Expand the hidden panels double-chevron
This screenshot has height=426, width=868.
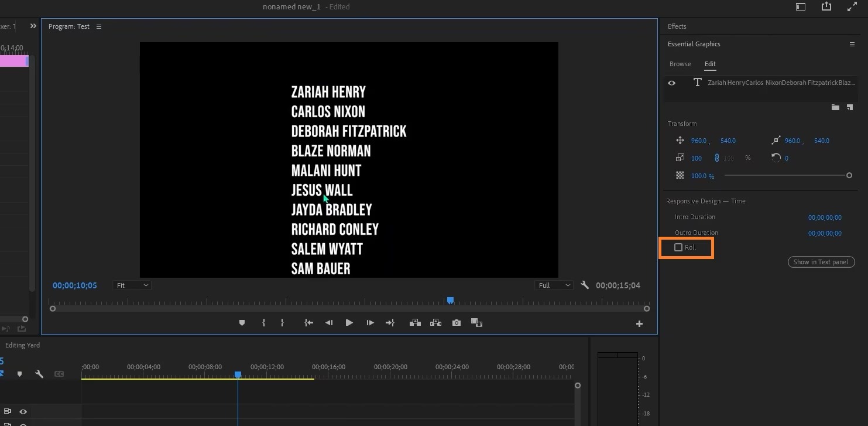tap(33, 26)
